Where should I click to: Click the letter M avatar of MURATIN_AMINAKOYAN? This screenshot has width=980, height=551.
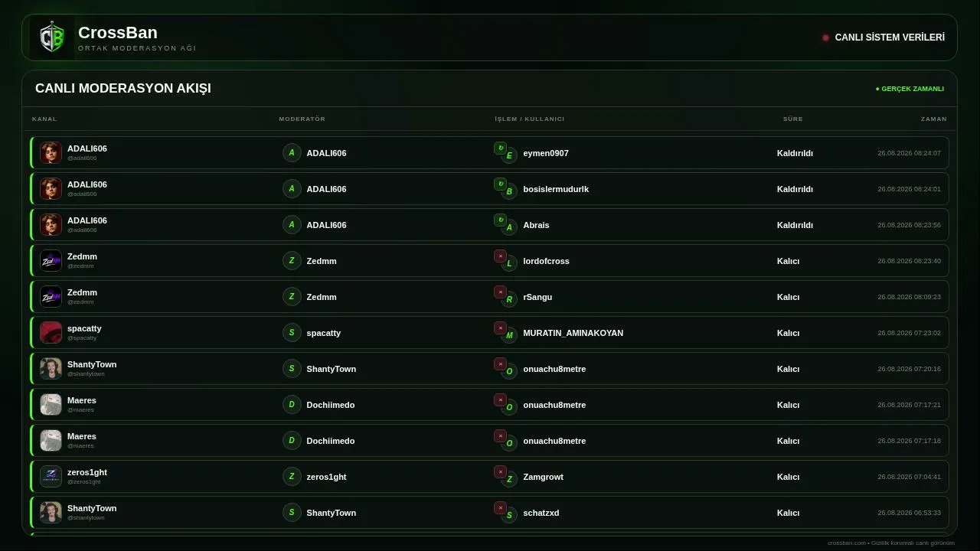(x=509, y=336)
